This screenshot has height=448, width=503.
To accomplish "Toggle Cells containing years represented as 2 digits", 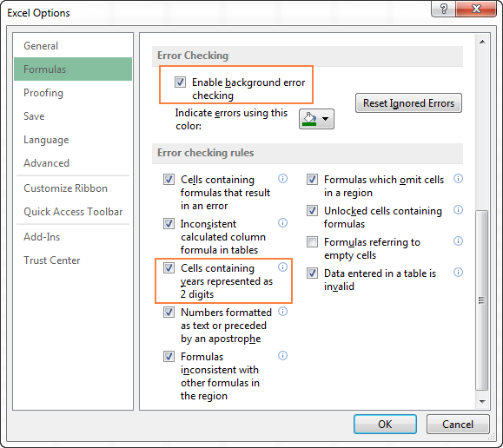I will click(x=169, y=267).
